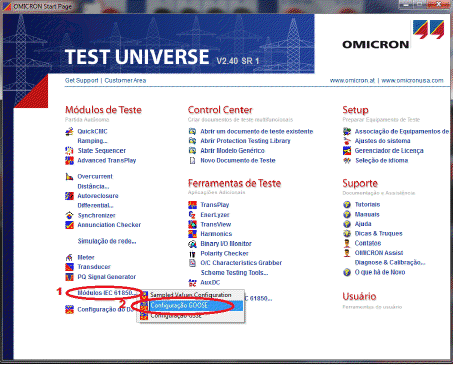Expand Diagnose & Calibração... submenu
The height and width of the screenshot is (365, 453).
click(x=390, y=263)
